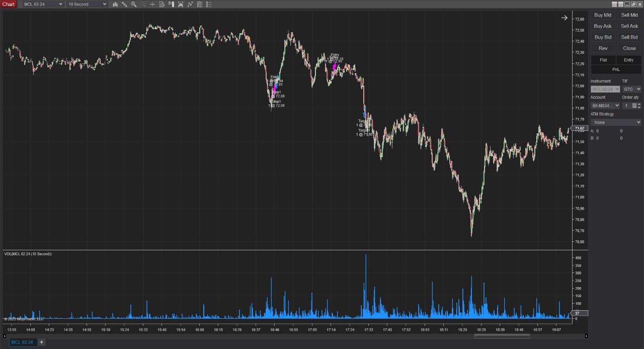Click the zoom in magnifier icon
Image resolution: width=644 pixels, height=349 pixels.
(134, 4)
